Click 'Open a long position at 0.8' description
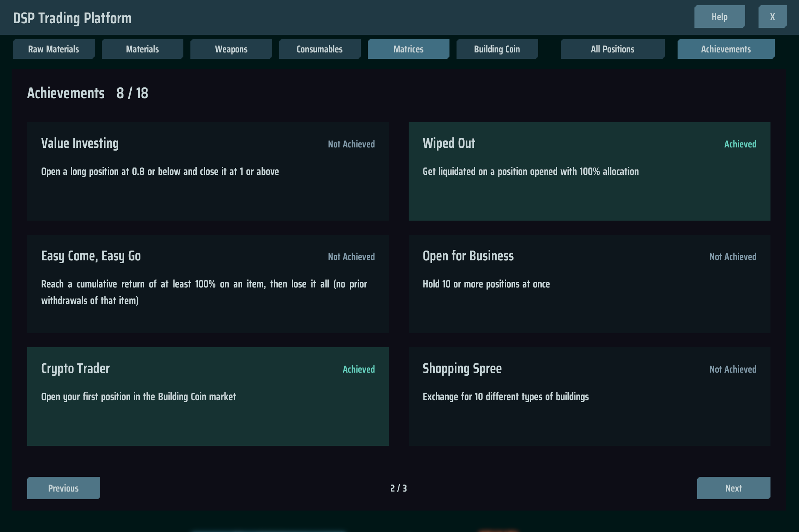 pos(160,172)
